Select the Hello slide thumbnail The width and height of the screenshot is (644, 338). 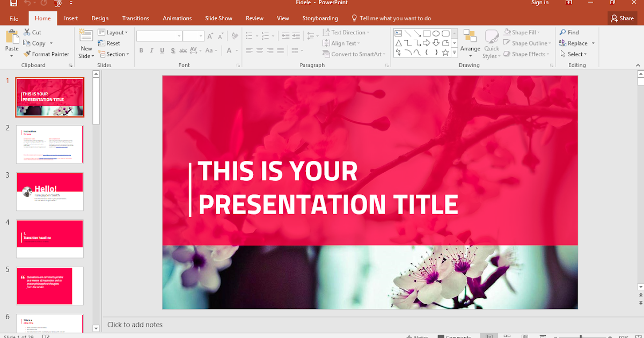(49, 192)
